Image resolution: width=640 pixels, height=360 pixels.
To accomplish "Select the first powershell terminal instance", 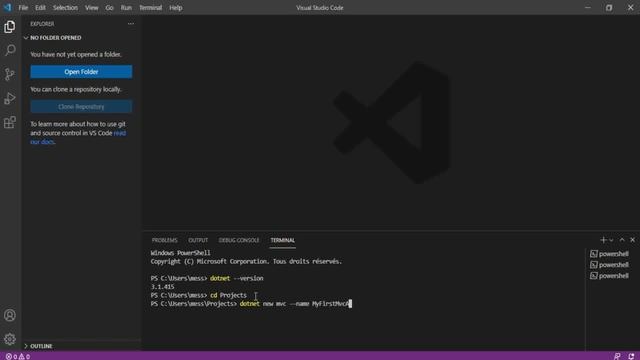I will point(609,254).
